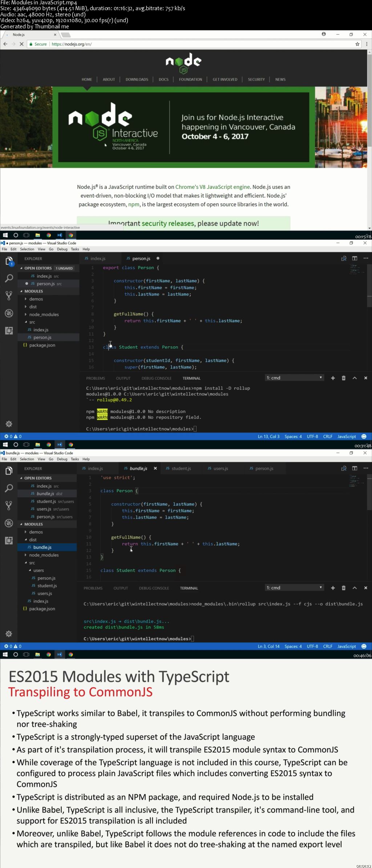The image size is (372, 868).
Task: Click Node.js Interactive Vancouver banner
Action: [184, 127]
